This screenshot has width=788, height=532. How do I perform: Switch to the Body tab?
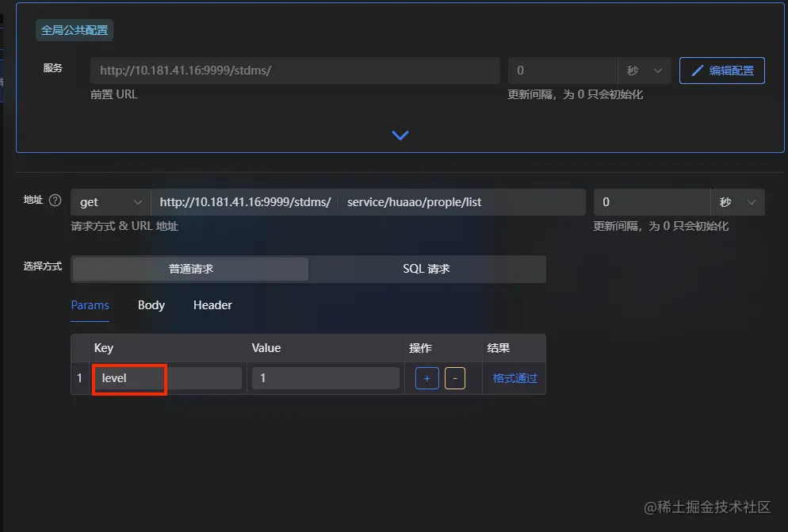[x=151, y=305]
